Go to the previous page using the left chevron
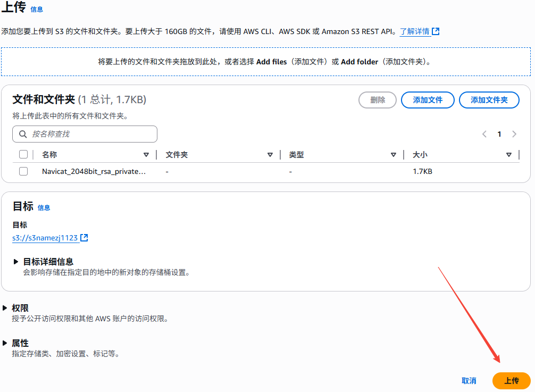Image resolution: width=535 pixels, height=392 pixels. tap(484, 134)
